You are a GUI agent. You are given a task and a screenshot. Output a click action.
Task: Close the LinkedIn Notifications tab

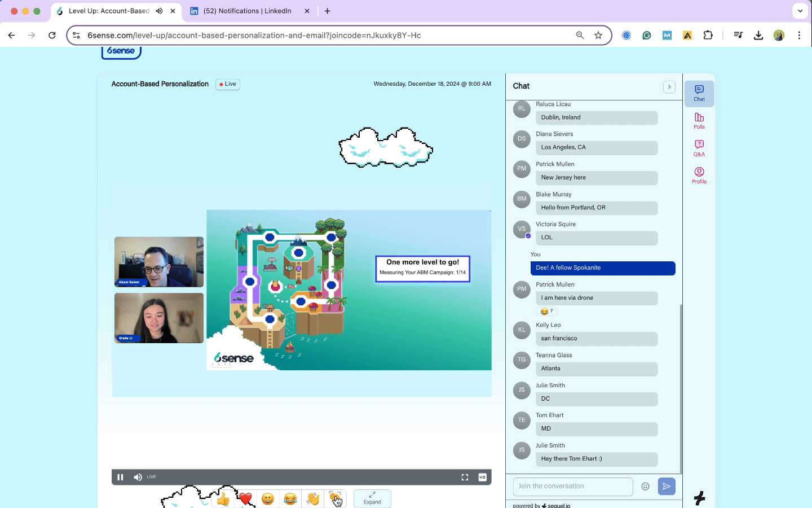coord(307,11)
